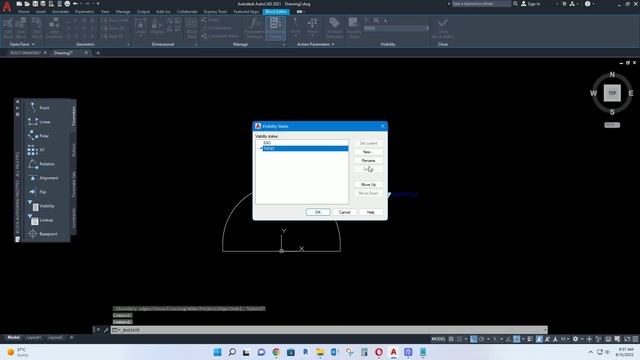Open Parameters Manager in ribbon

[254, 28]
